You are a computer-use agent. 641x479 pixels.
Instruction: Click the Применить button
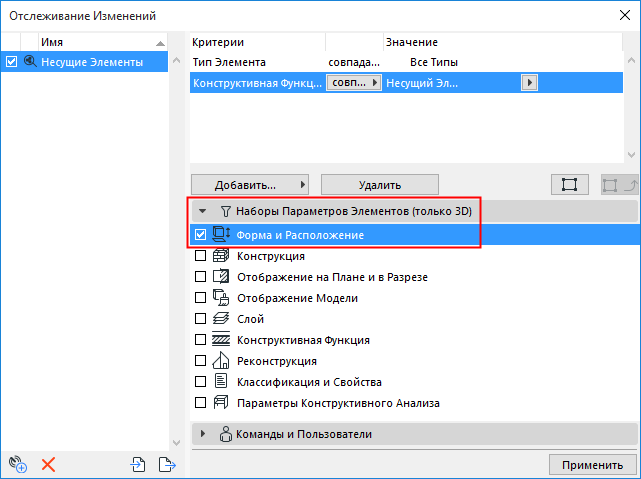pyautogui.click(x=592, y=465)
